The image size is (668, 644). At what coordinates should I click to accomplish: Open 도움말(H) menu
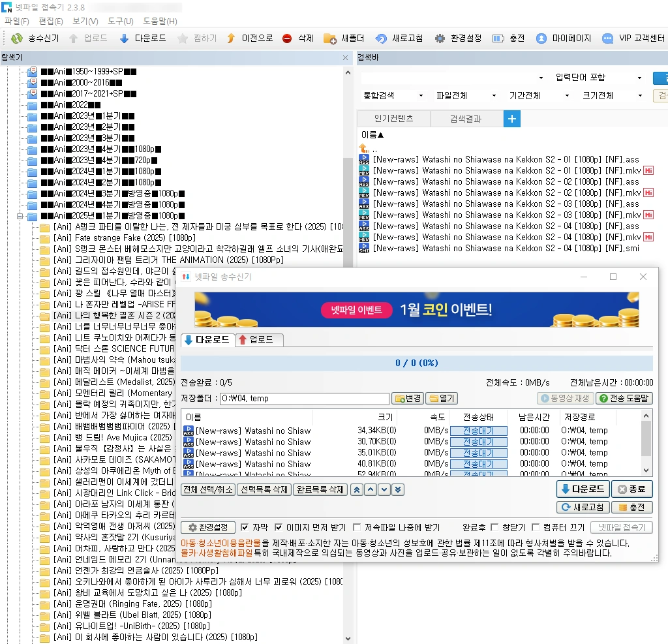tap(160, 22)
